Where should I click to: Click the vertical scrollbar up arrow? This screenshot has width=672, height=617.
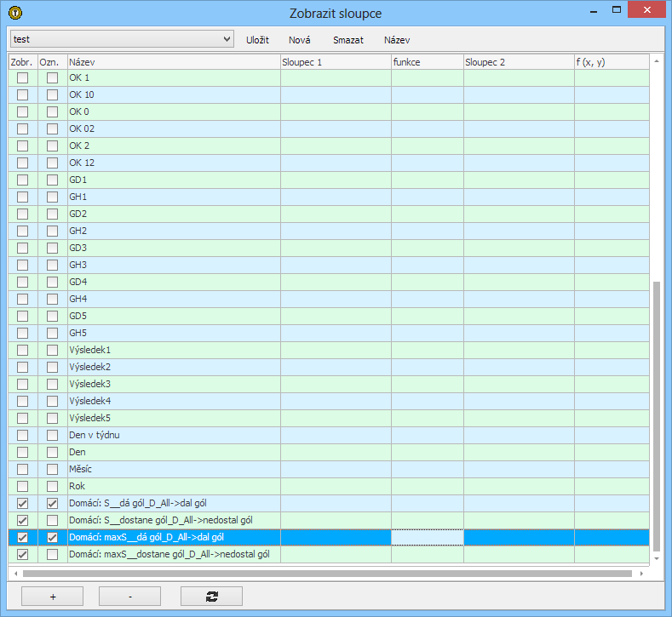[656, 61]
